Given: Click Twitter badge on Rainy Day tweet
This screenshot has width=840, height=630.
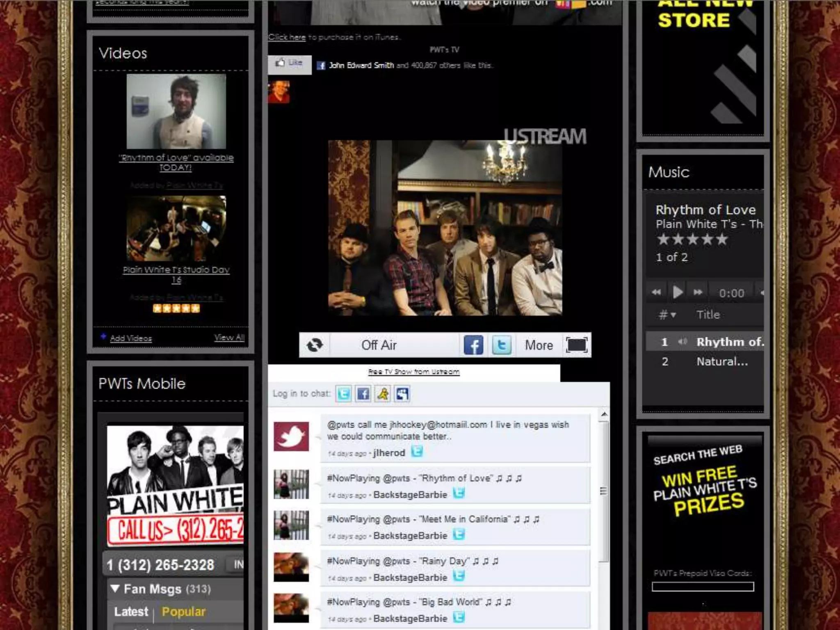Looking at the screenshot, I should click(459, 576).
